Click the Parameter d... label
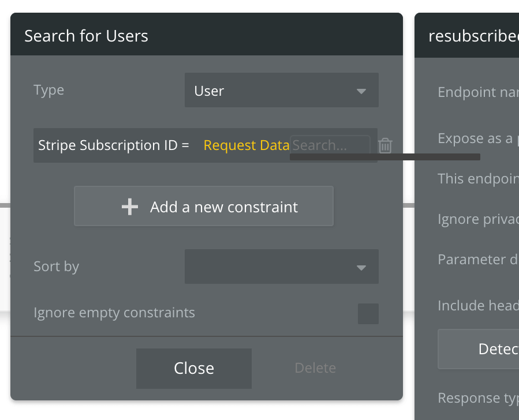This screenshot has width=519, height=420. coord(477,260)
